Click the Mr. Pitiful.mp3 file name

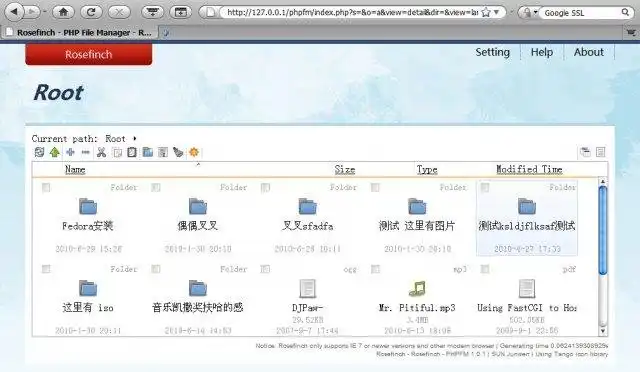pos(417,308)
